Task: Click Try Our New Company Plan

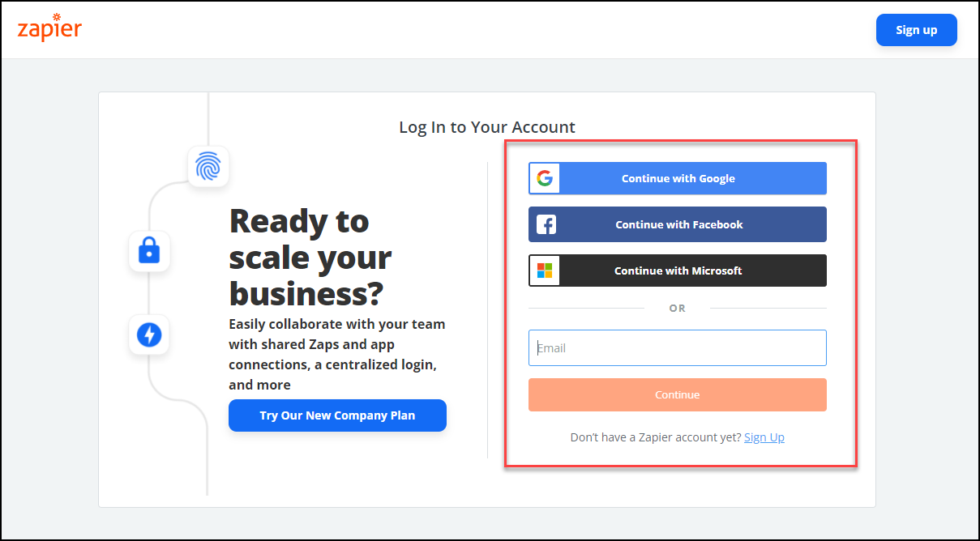Action: pyautogui.click(x=337, y=415)
